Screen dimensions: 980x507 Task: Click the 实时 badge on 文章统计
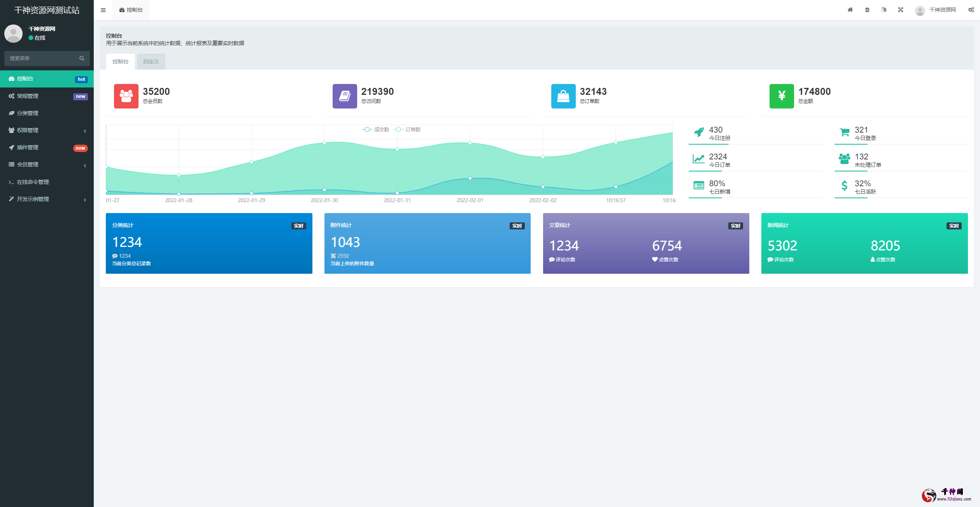tap(736, 226)
